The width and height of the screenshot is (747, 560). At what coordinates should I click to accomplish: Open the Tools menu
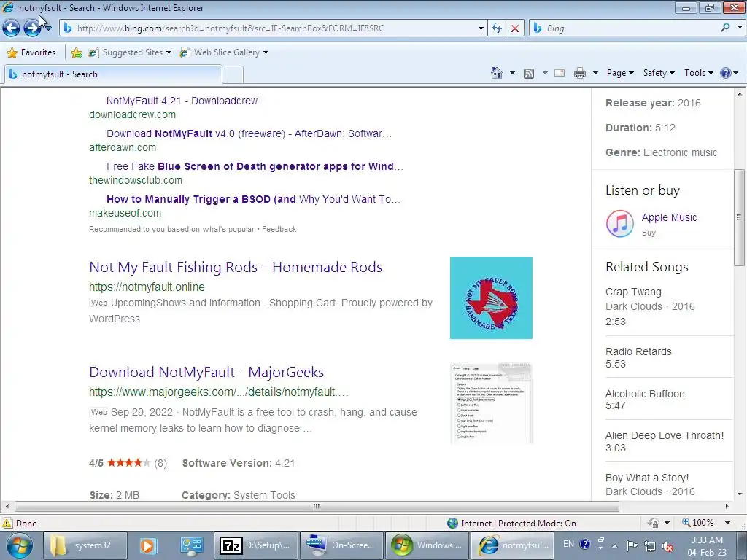(x=699, y=73)
